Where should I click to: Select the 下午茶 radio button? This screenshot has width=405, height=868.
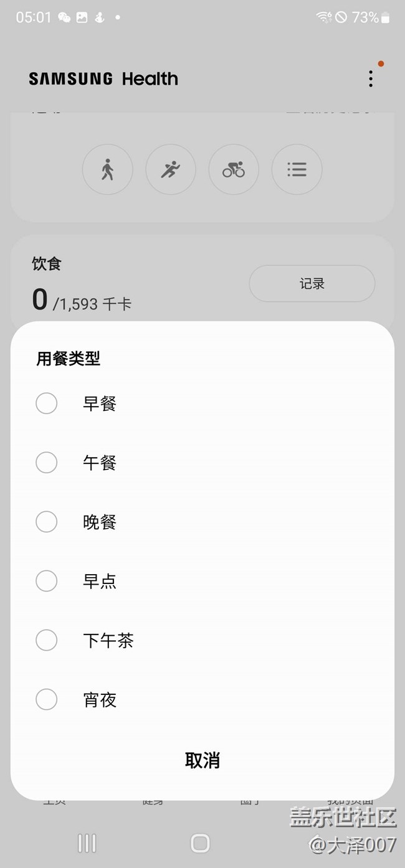click(47, 640)
